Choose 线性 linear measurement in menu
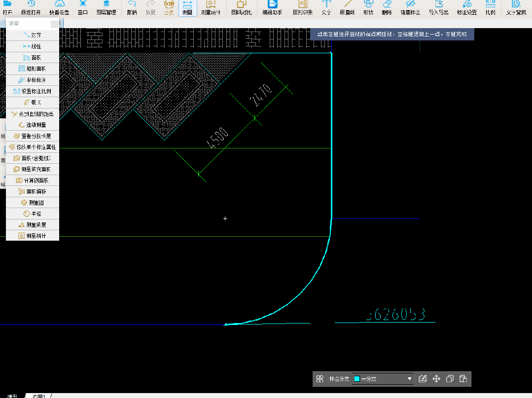The image size is (532, 398). point(33,46)
